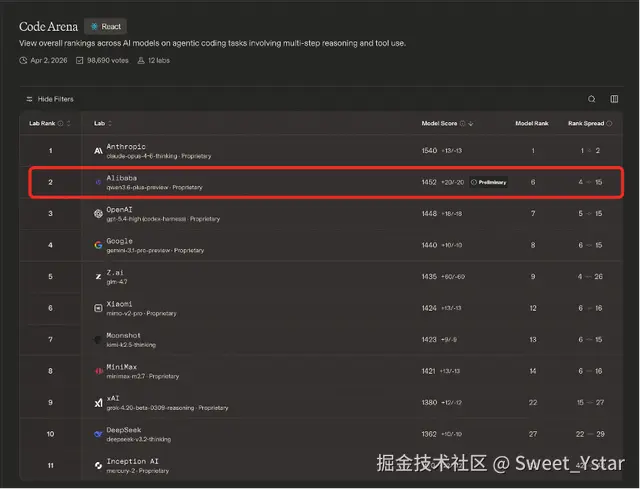Open the Xiaomi lab entry

[119, 304]
